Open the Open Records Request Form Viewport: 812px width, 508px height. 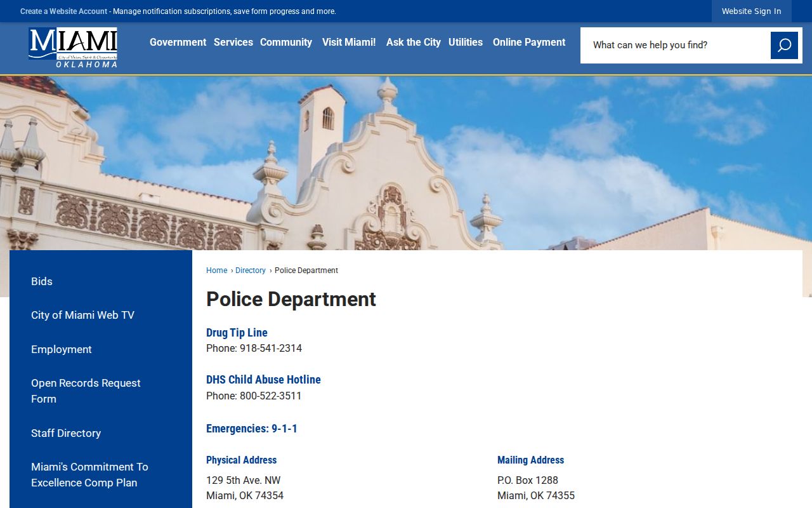pyautogui.click(x=86, y=391)
